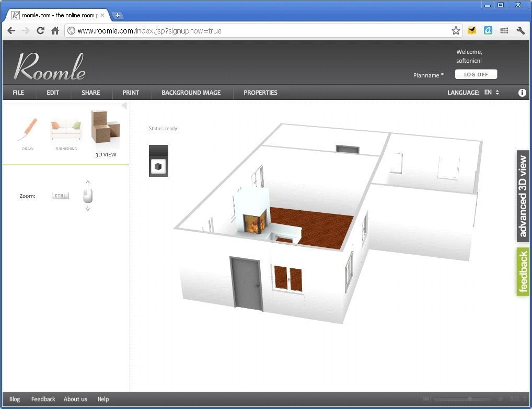Viewport: 532px width, 409px height.
Task: Open the Background Image menu
Action: click(191, 93)
